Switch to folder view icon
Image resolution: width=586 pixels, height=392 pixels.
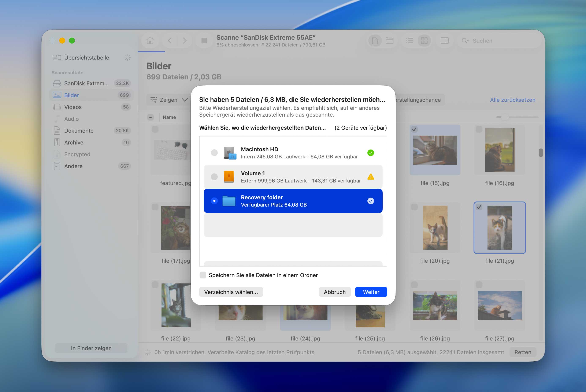(x=390, y=41)
